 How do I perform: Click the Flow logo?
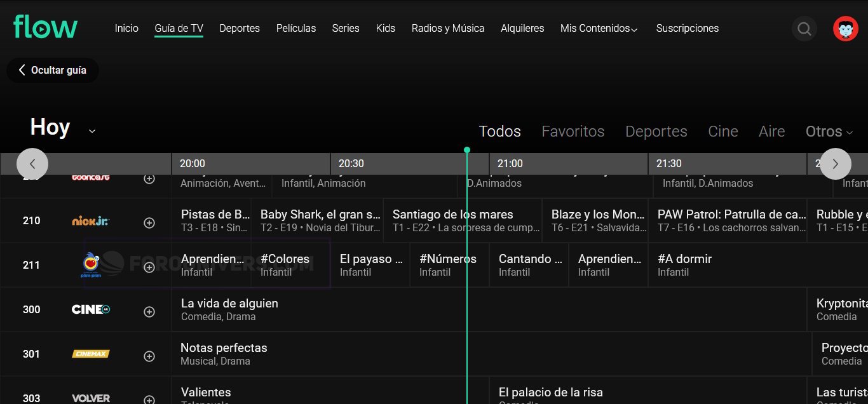(45, 27)
